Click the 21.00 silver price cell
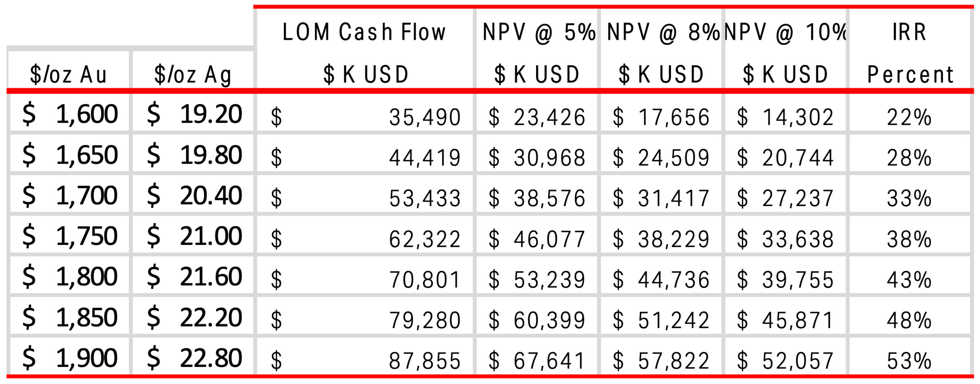The width and height of the screenshot is (980, 384). tap(193, 235)
